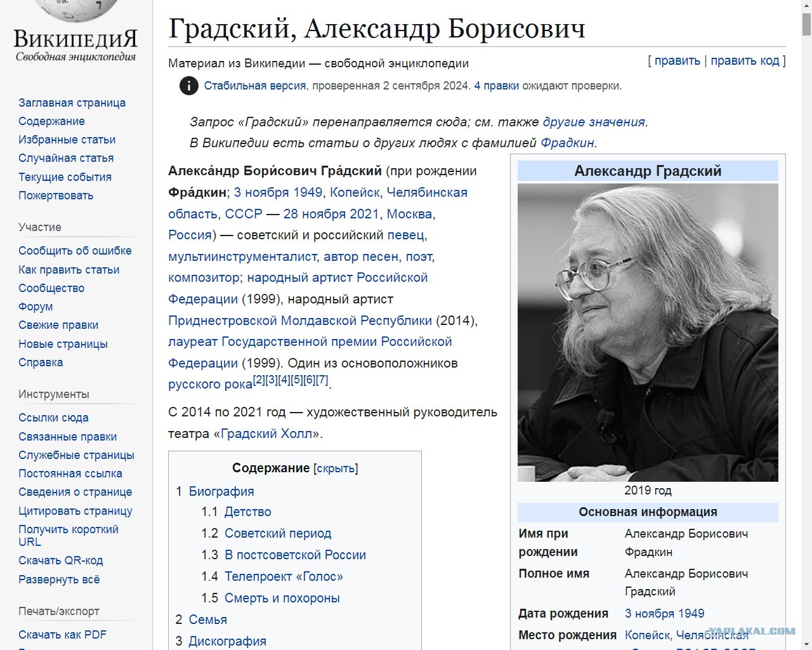The image size is (812, 650).
Task: Open "Новые страницы" sidebar link
Action: 63,344
